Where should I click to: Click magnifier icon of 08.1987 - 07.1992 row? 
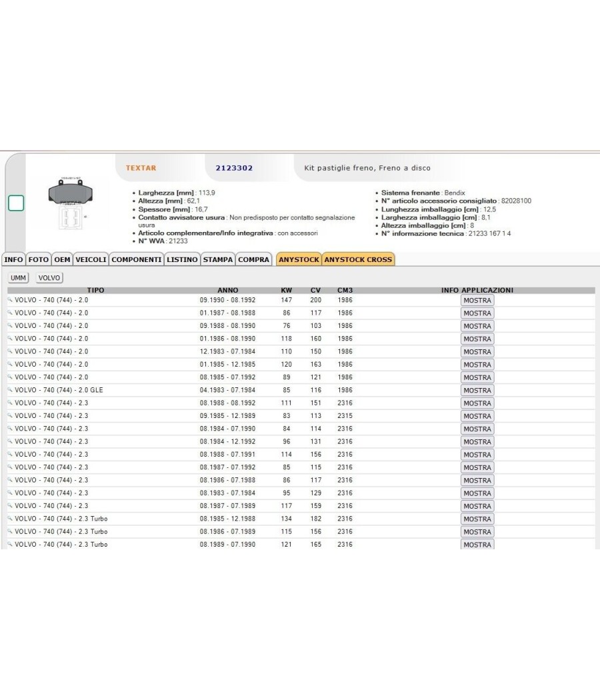click(x=10, y=467)
